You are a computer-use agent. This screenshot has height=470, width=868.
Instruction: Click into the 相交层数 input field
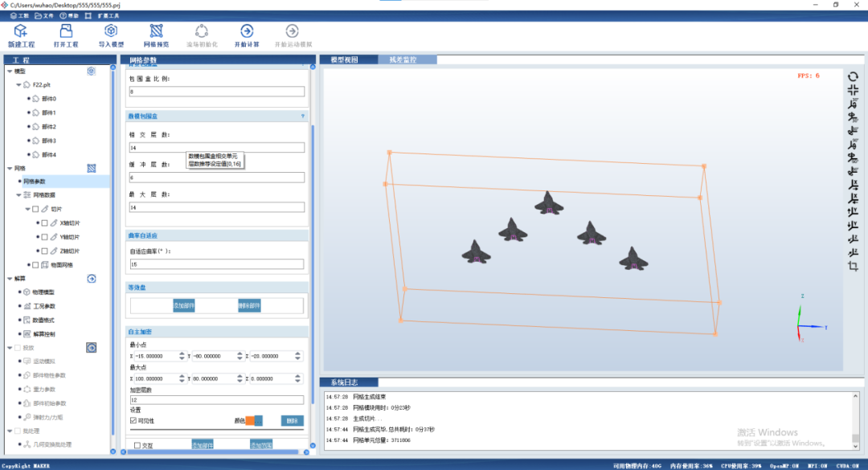[x=216, y=148]
